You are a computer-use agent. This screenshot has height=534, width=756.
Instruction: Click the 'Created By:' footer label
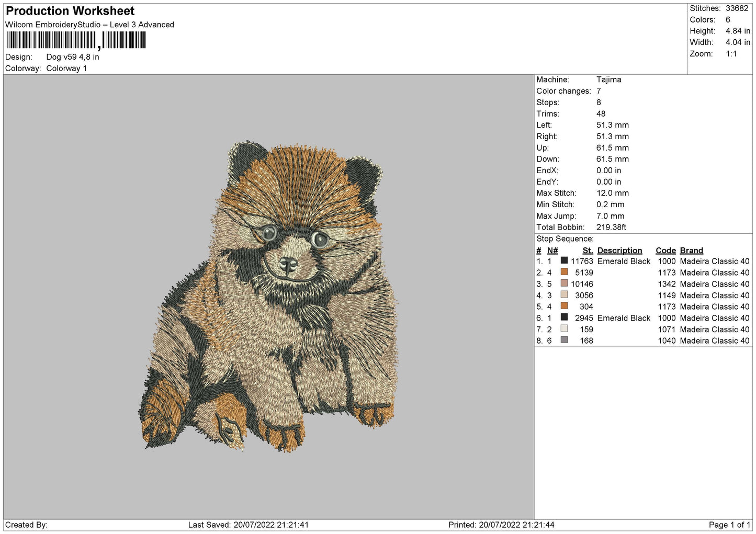(x=26, y=525)
